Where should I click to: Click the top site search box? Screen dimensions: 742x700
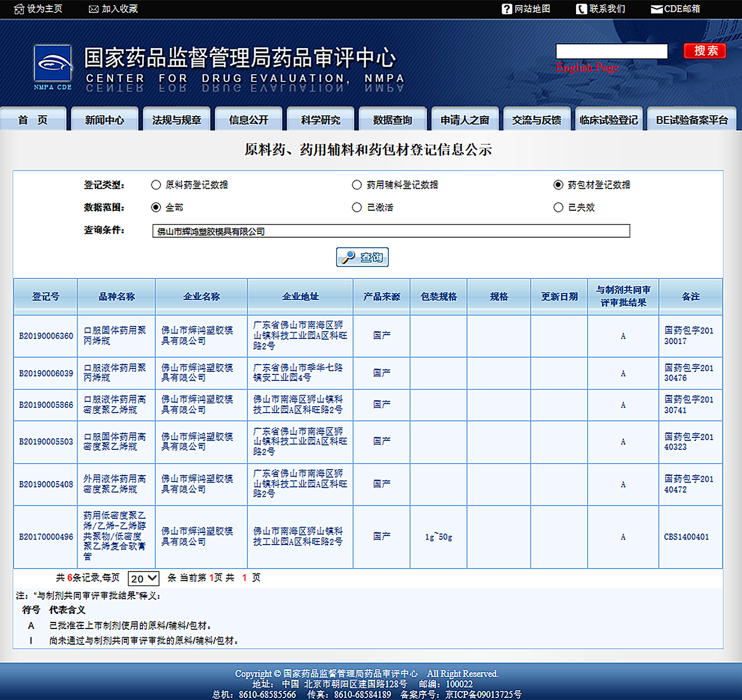[611, 51]
